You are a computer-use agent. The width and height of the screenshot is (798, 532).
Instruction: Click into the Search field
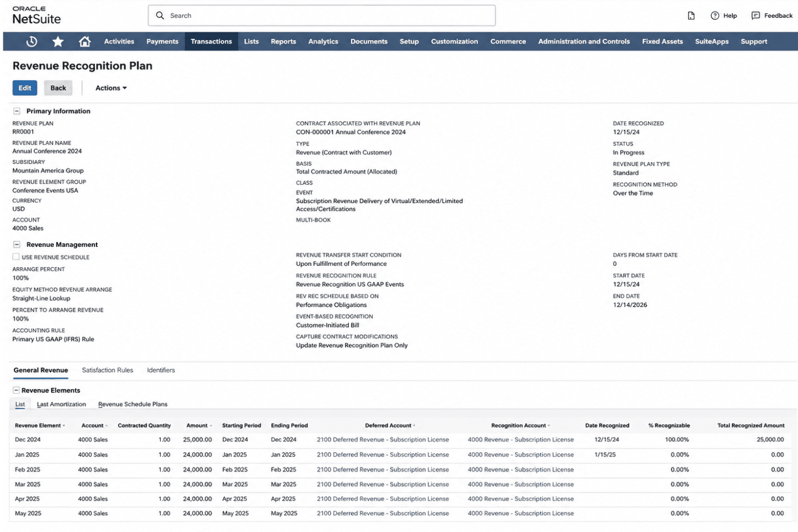pyautogui.click(x=322, y=16)
